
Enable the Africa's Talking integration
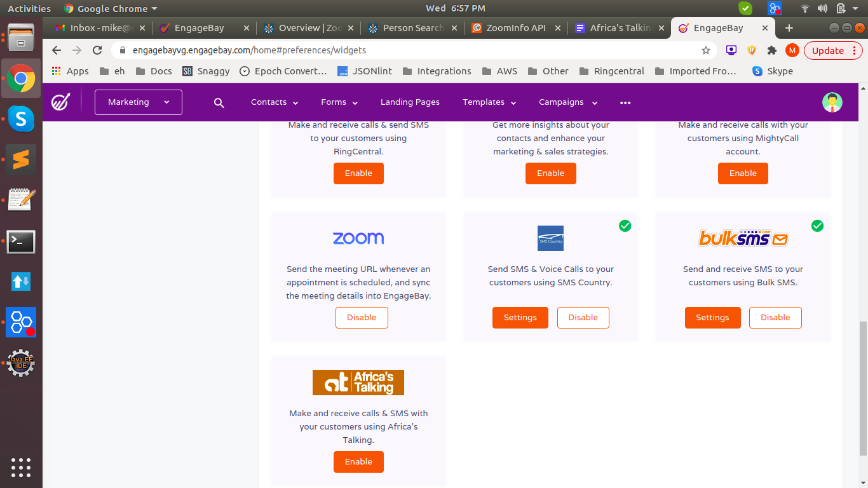(x=358, y=462)
